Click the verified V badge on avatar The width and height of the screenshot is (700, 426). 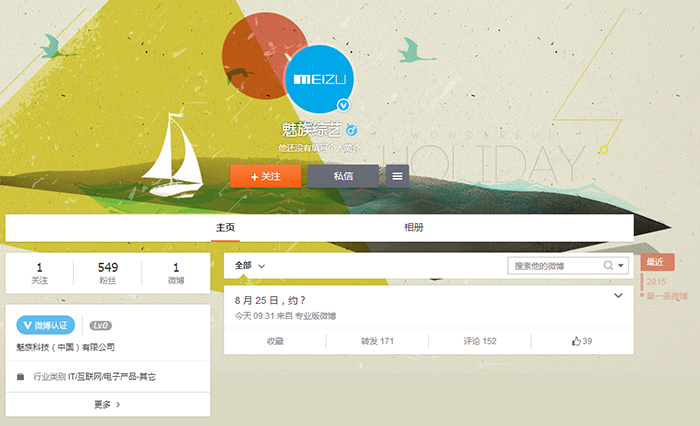coord(343,105)
